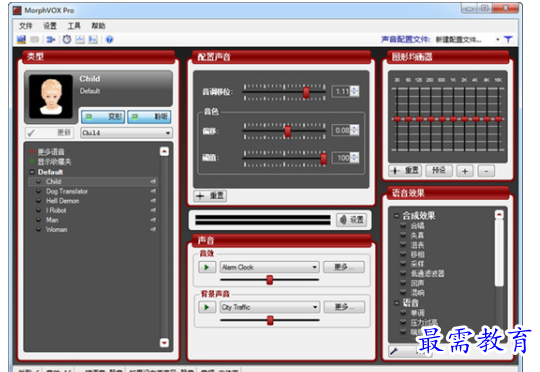The width and height of the screenshot is (540, 372).
Task: Click the speaker icon on Dog Translator row
Action: (153, 191)
